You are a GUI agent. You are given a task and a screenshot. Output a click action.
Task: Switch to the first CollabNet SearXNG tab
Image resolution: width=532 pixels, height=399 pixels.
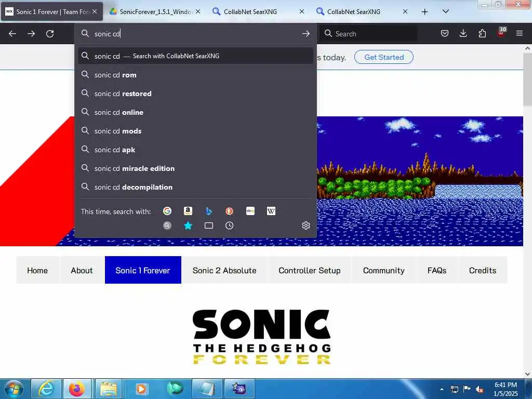tap(259, 11)
